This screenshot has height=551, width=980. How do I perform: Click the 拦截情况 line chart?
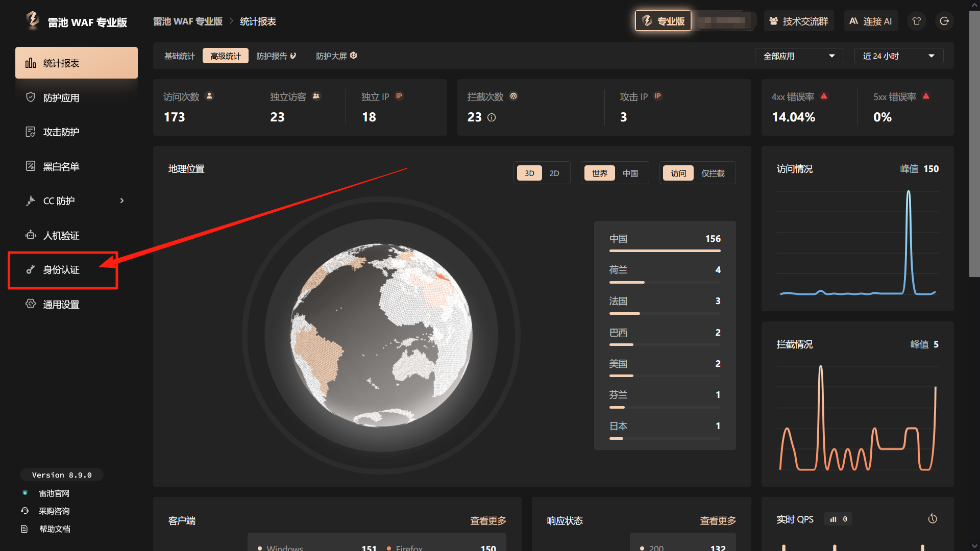857,418
